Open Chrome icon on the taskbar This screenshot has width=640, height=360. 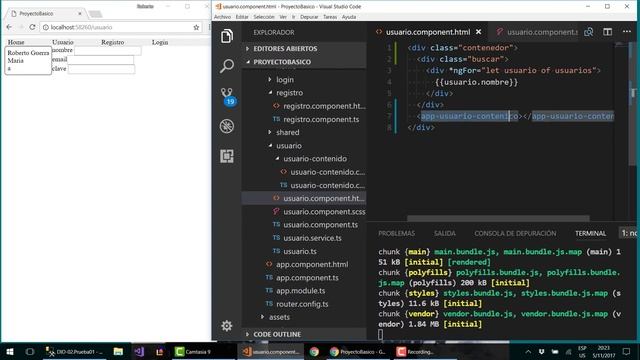(x=314, y=351)
